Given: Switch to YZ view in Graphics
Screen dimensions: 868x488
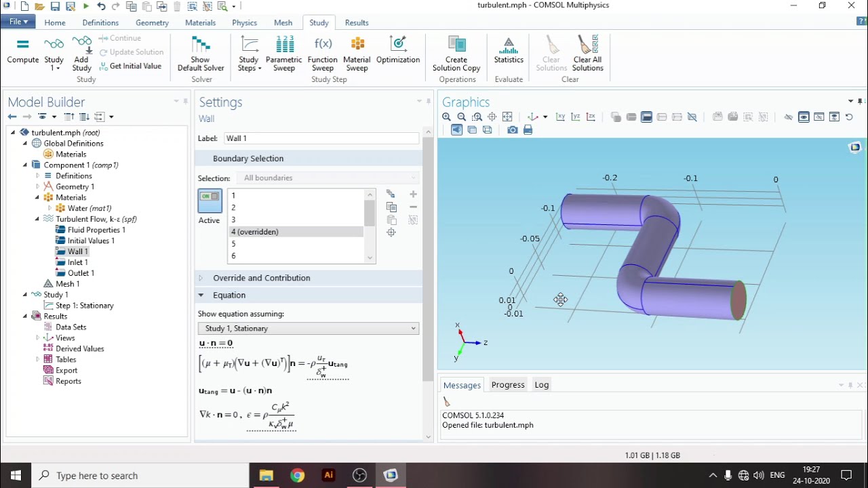Looking at the screenshot, I should click(x=576, y=117).
